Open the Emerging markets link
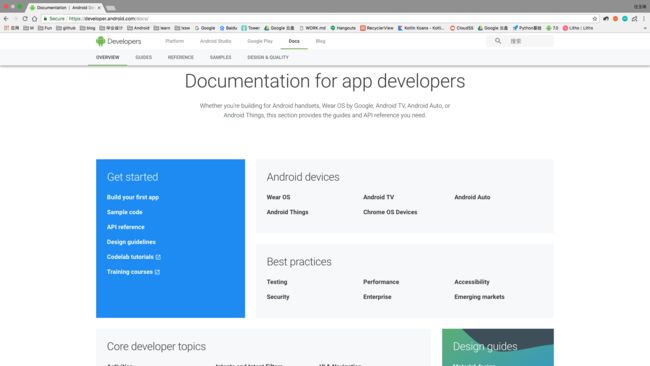The width and height of the screenshot is (650, 366). (x=479, y=297)
